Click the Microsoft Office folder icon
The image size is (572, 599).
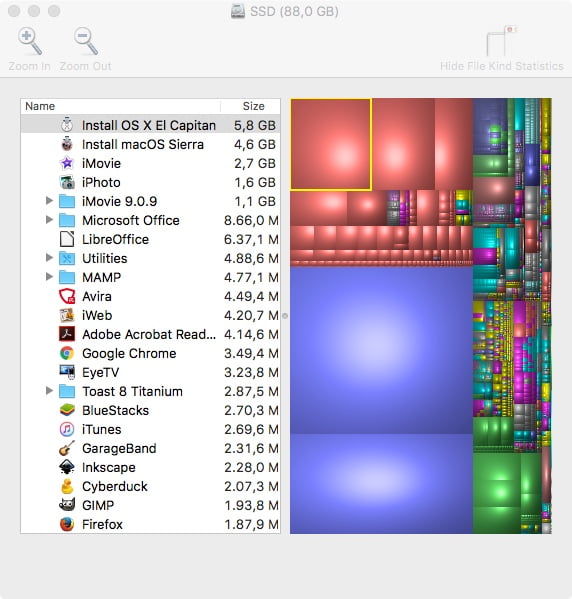click(x=67, y=220)
